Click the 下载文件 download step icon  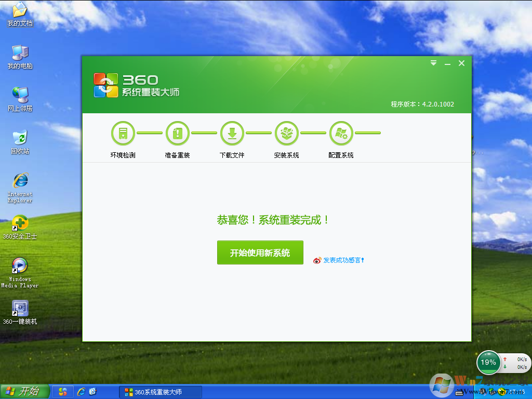coord(232,133)
